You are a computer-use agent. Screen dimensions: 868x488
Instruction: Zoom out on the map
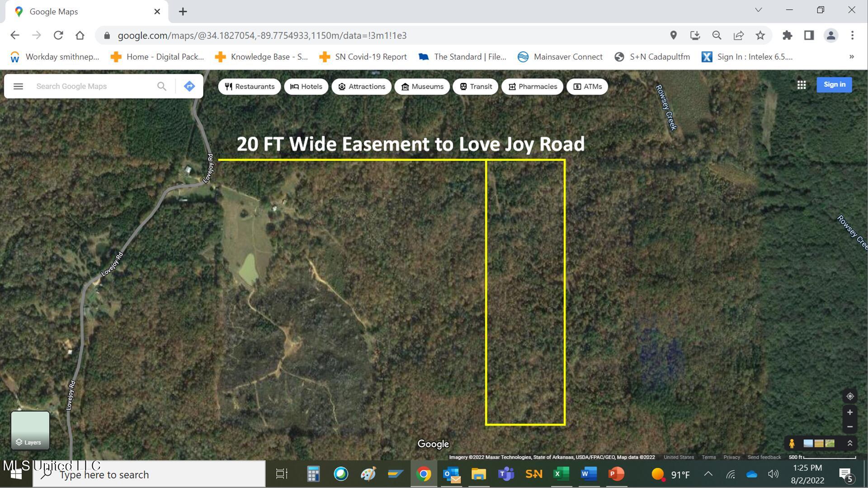pos(850,427)
